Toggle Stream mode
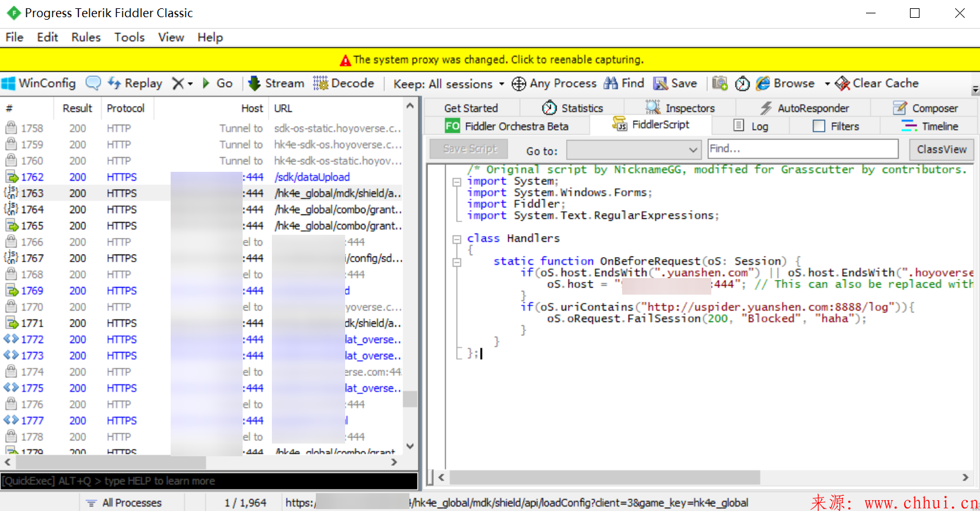This screenshot has height=511, width=980. (x=276, y=83)
